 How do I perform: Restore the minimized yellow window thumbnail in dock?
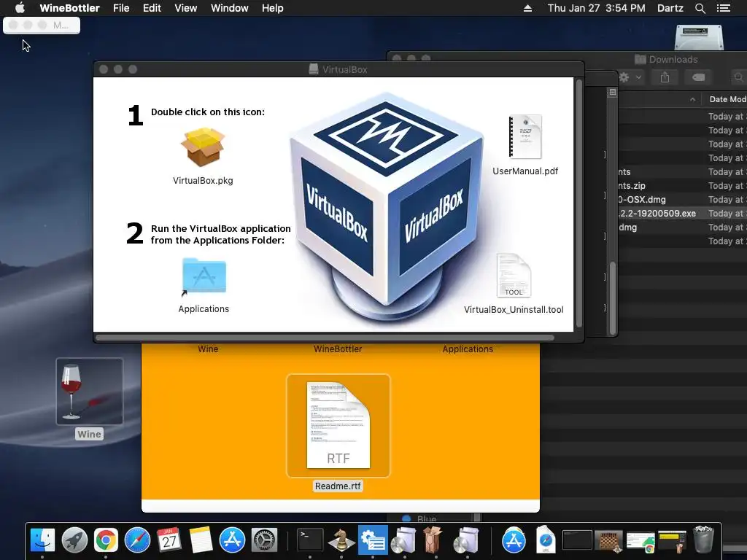(x=672, y=542)
